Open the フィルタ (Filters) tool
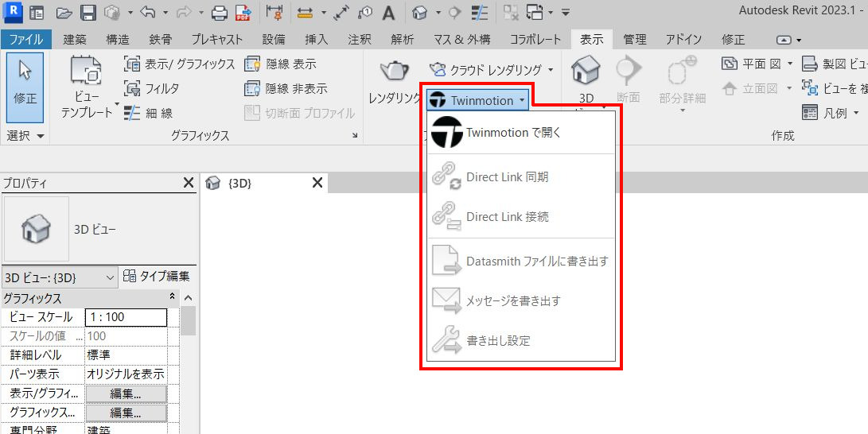The height and width of the screenshot is (434, 868). [x=152, y=88]
